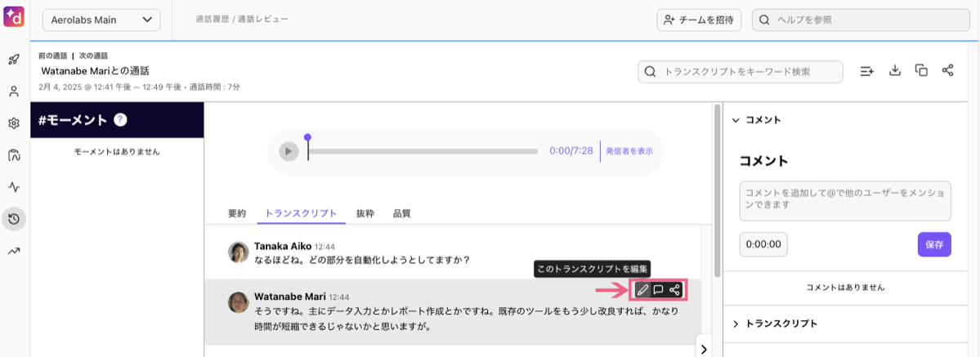Open the rocket icon in sidebar

point(14,60)
